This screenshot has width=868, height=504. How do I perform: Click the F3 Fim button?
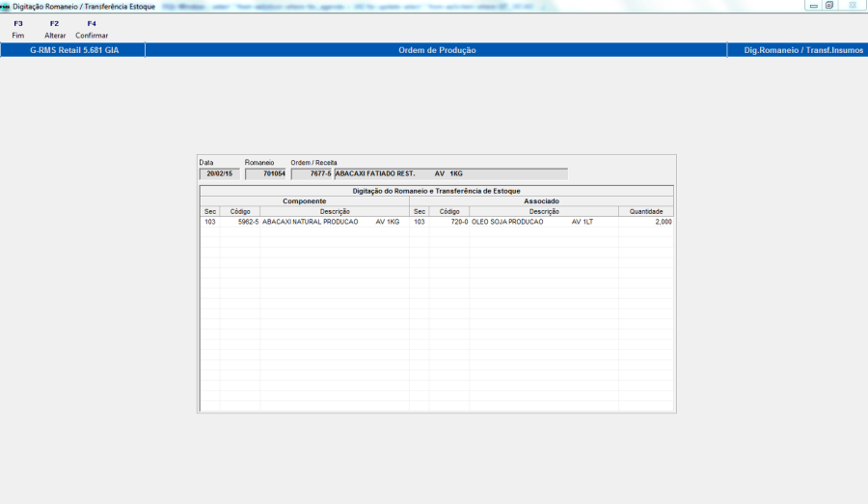coord(18,29)
